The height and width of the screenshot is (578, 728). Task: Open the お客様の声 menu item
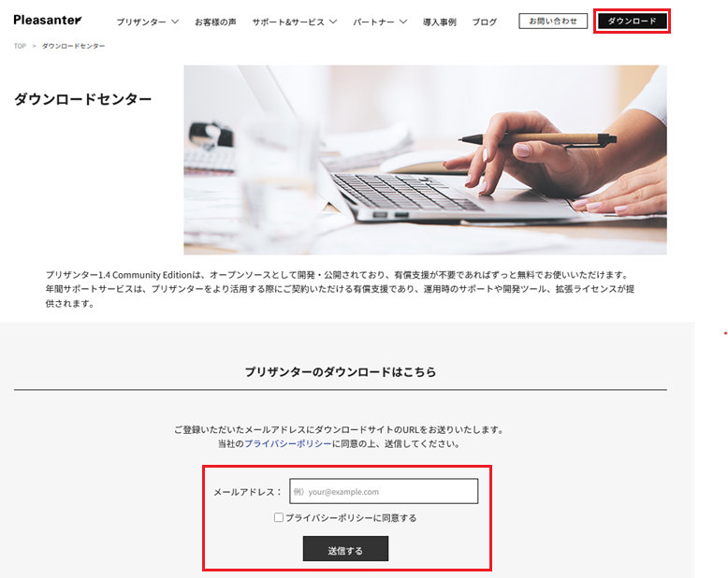[x=215, y=22]
